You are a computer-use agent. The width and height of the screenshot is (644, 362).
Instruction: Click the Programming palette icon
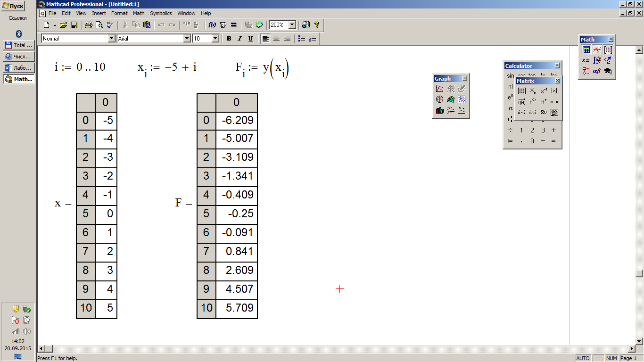tap(586, 71)
